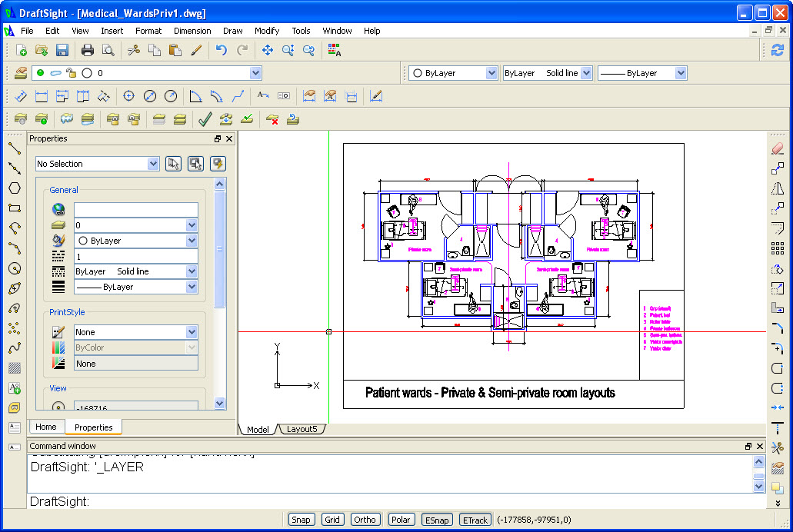Switch to the Home tab
This screenshot has height=532, width=793.
coord(46,427)
